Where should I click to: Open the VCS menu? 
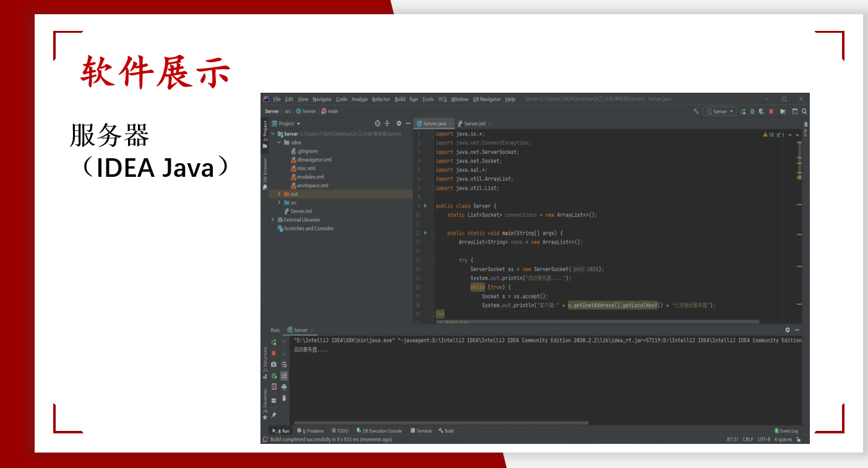[442, 99]
